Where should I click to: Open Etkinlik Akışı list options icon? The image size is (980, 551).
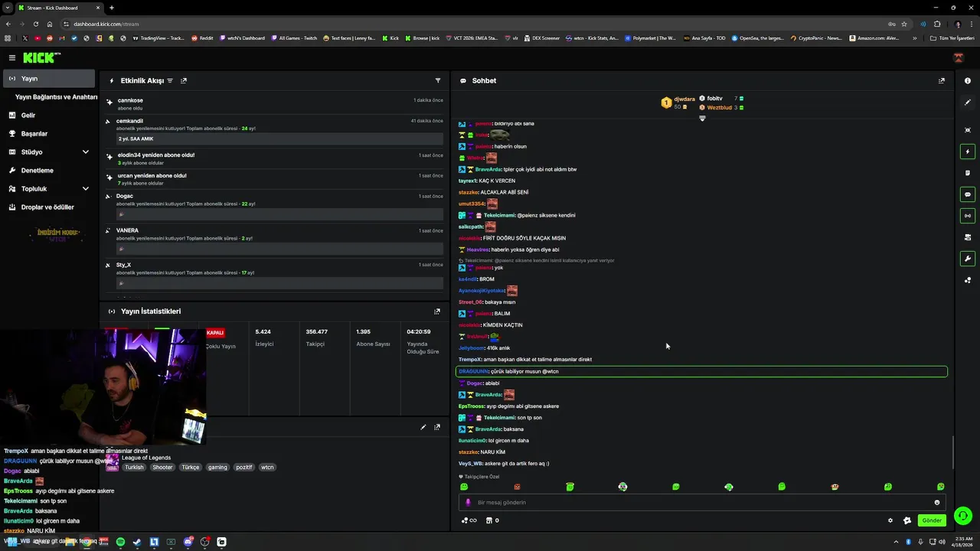point(170,80)
